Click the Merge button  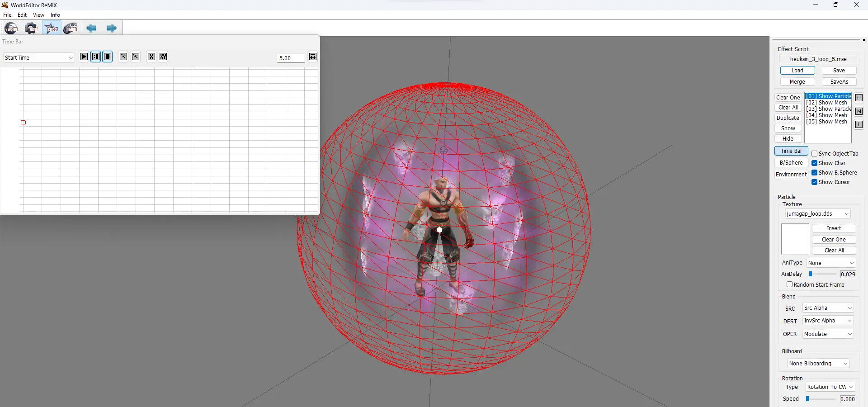tap(797, 82)
